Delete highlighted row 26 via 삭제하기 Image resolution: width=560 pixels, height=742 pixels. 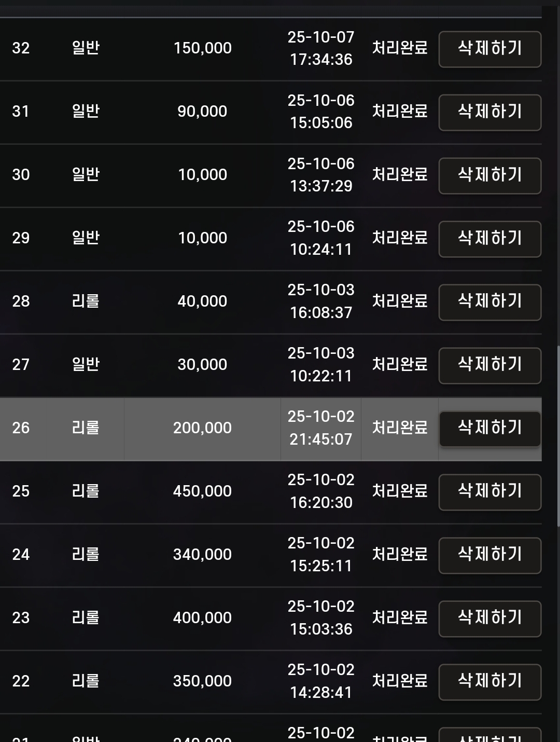(x=490, y=429)
